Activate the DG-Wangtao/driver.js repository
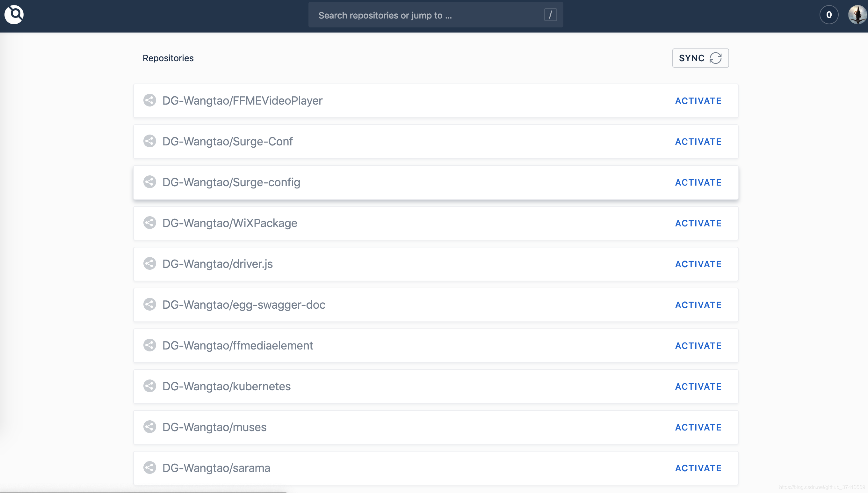This screenshot has width=868, height=493. point(698,264)
